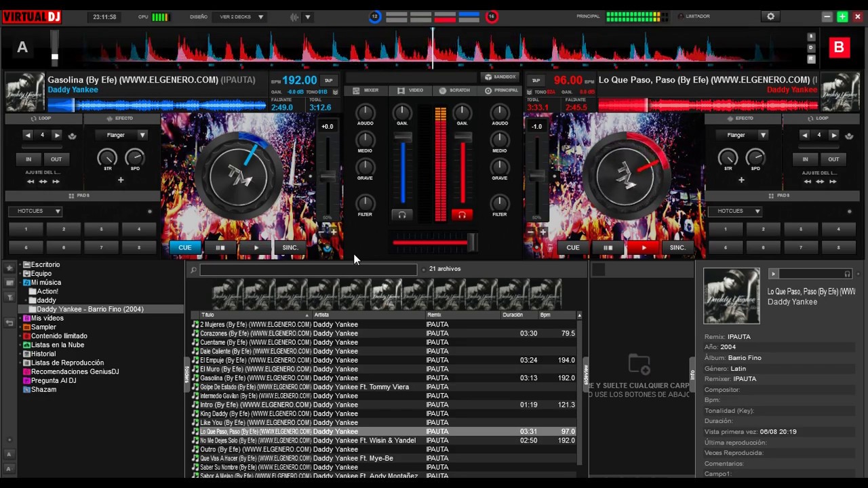
Task: Switch to the SCRATCH tab
Action: pyautogui.click(x=454, y=90)
